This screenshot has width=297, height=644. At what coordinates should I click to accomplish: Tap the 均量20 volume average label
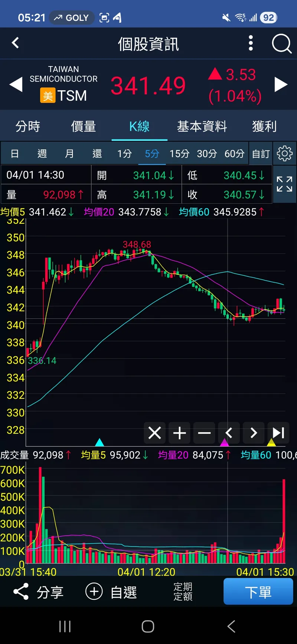click(x=173, y=455)
